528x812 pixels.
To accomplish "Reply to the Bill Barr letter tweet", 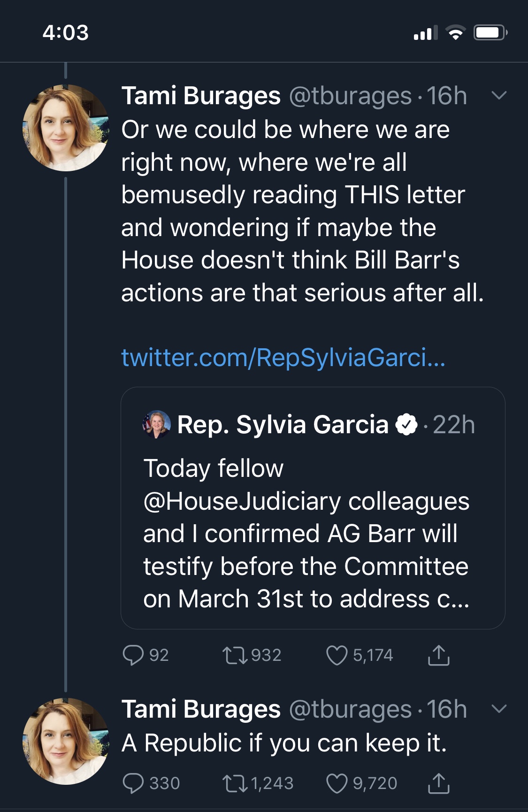I will click(x=133, y=655).
